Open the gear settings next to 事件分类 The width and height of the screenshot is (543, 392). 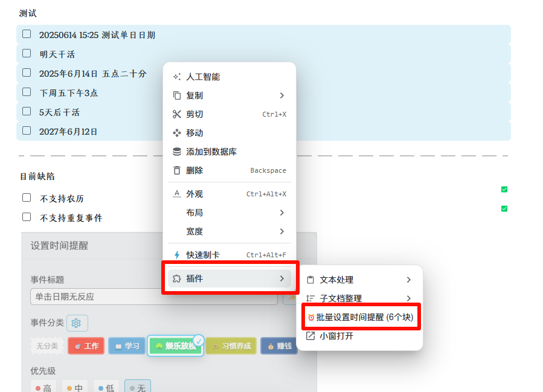77,323
